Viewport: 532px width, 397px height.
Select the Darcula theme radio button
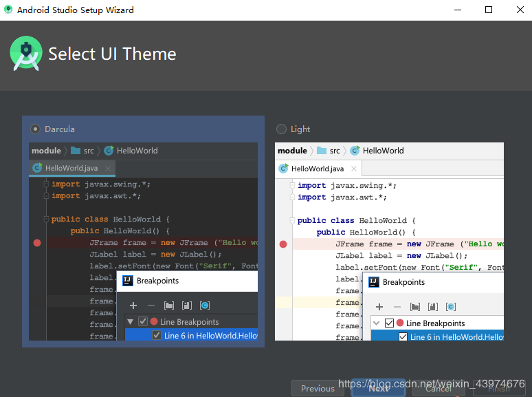[35, 129]
